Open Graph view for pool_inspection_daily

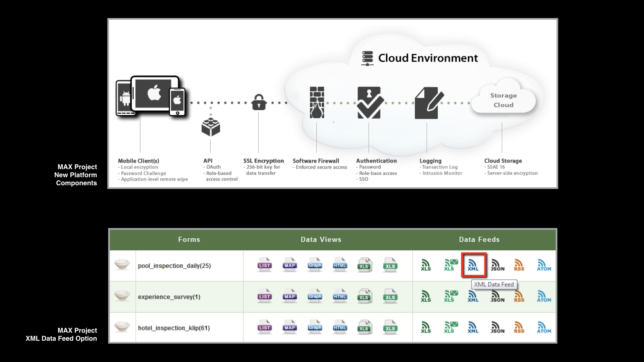pyautogui.click(x=315, y=265)
